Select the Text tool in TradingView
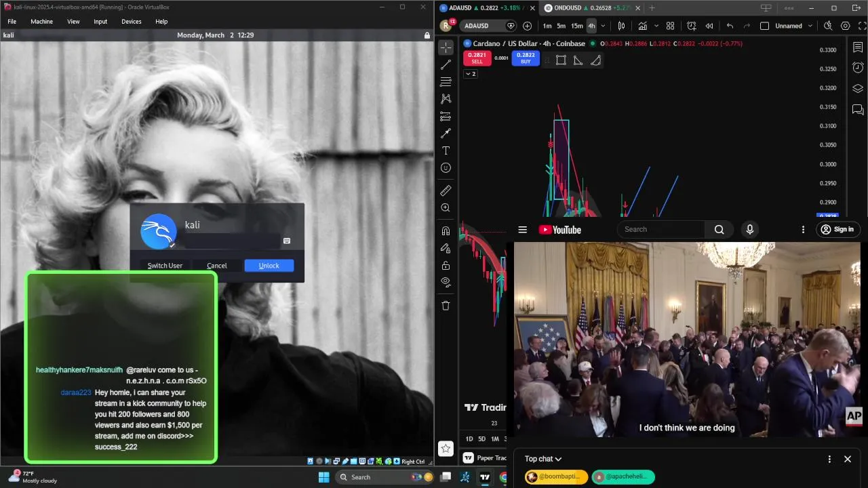This screenshot has height=488, width=868. (446, 150)
